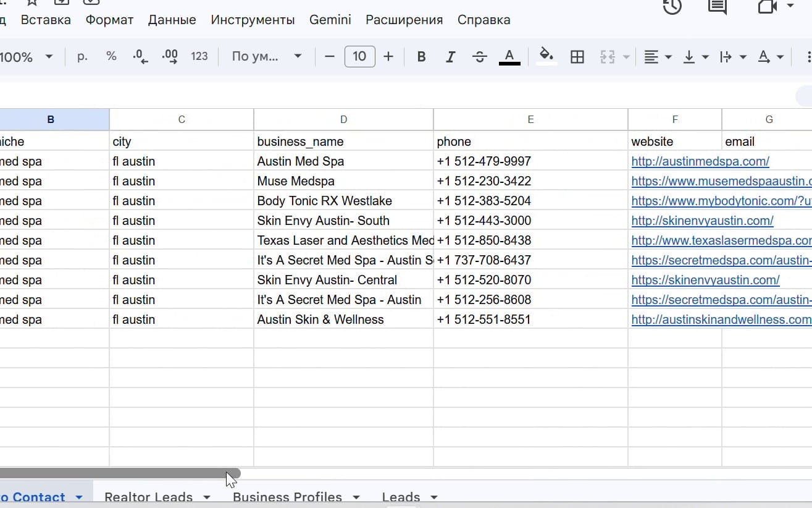
Task: Select the phone header cell
Action: pyautogui.click(x=530, y=142)
